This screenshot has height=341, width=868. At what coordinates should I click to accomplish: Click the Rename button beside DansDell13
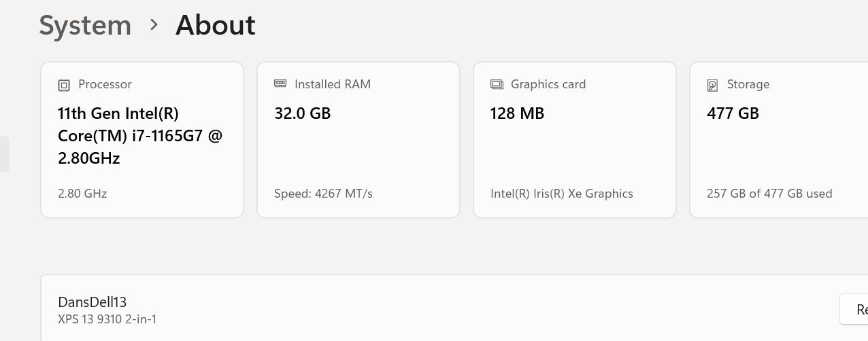coord(854,309)
